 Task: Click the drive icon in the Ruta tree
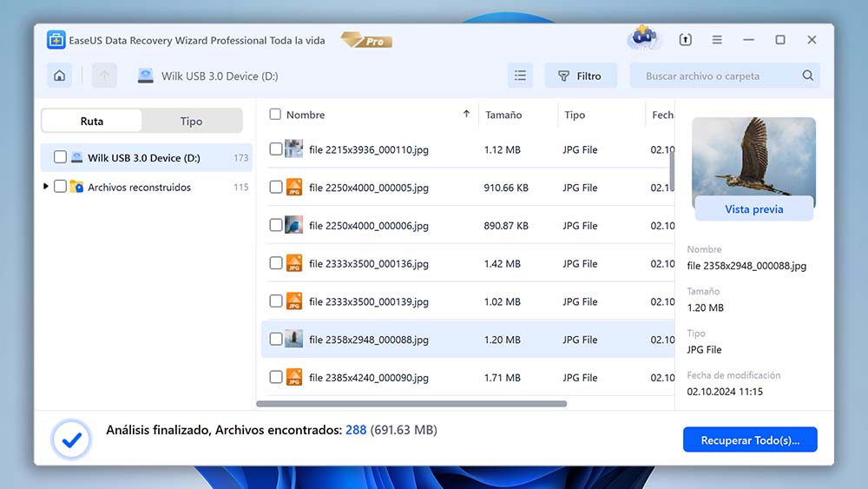[x=77, y=157]
